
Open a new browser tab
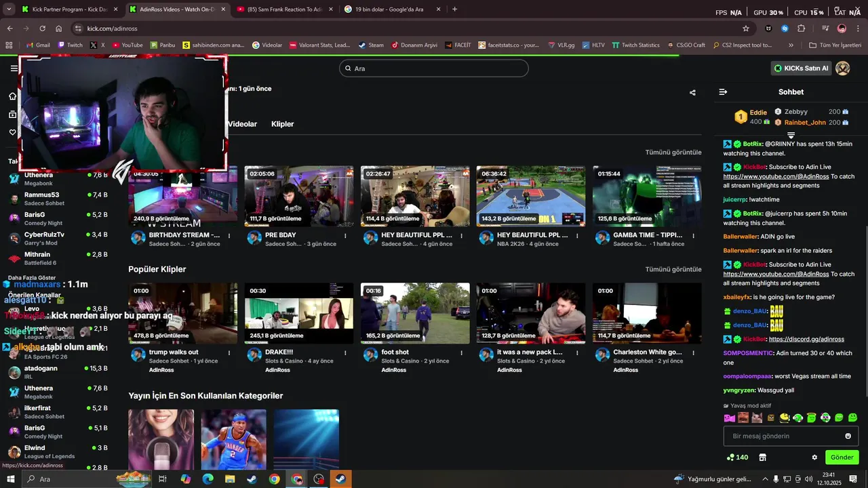pyautogui.click(x=454, y=9)
